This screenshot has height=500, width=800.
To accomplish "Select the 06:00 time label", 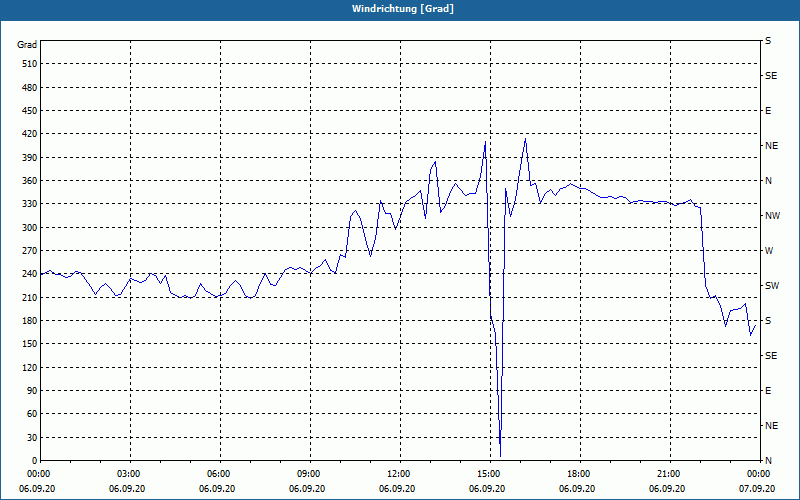I will pyautogui.click(x=220, y=474).
